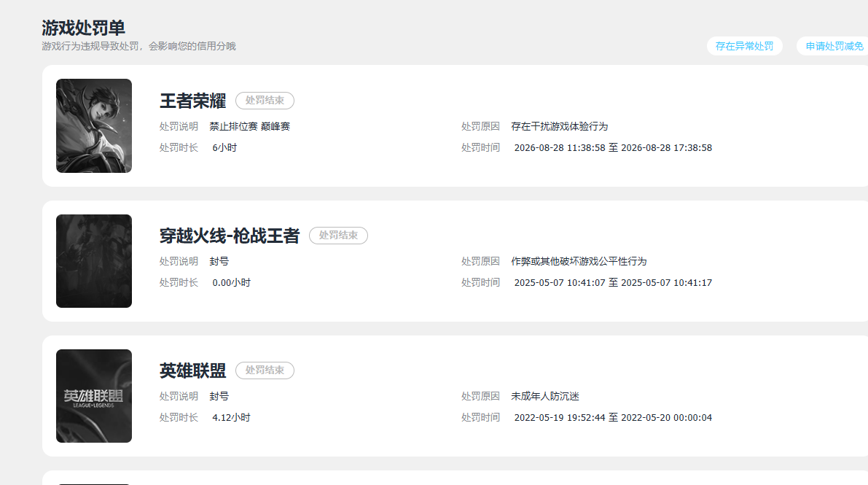
Task: Select the 6小时 duration value
Action: point(224,148)
